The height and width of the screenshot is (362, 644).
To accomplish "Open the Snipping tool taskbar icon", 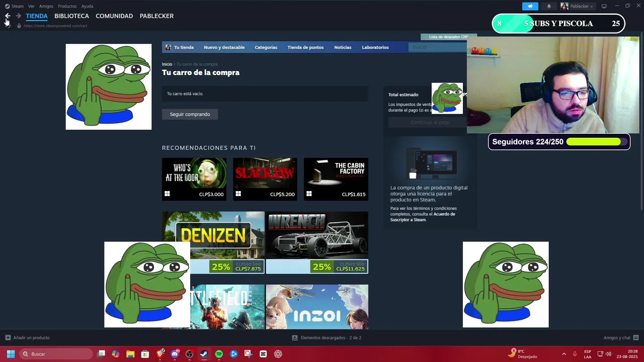I will click(248, 354).
